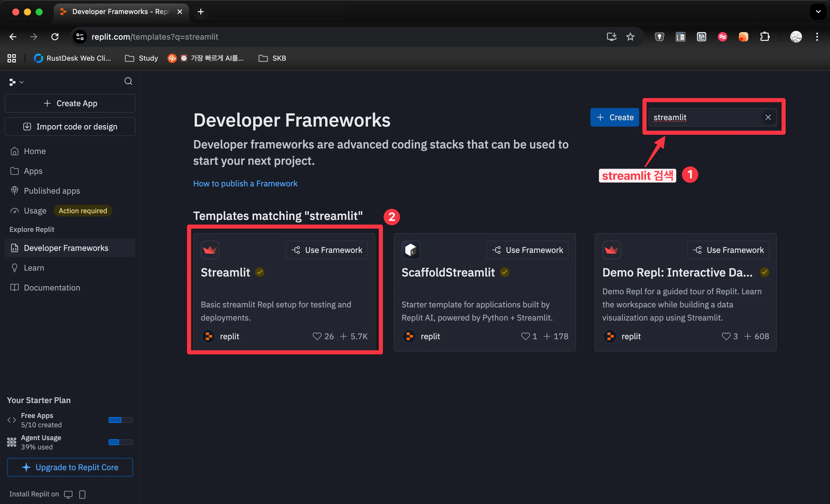This screenshot has height=504, width=830.
Task: Install Replit on desktop icon
Action: tap(68, 494)
